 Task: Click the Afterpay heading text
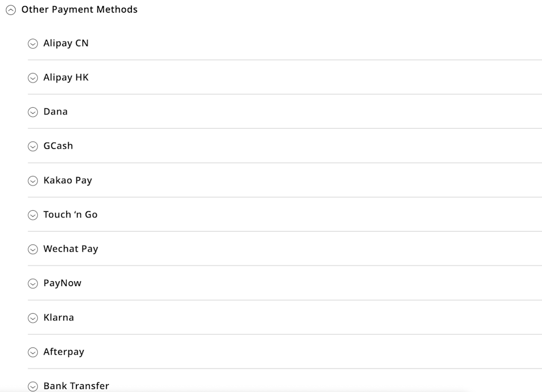tap(63, 352)
